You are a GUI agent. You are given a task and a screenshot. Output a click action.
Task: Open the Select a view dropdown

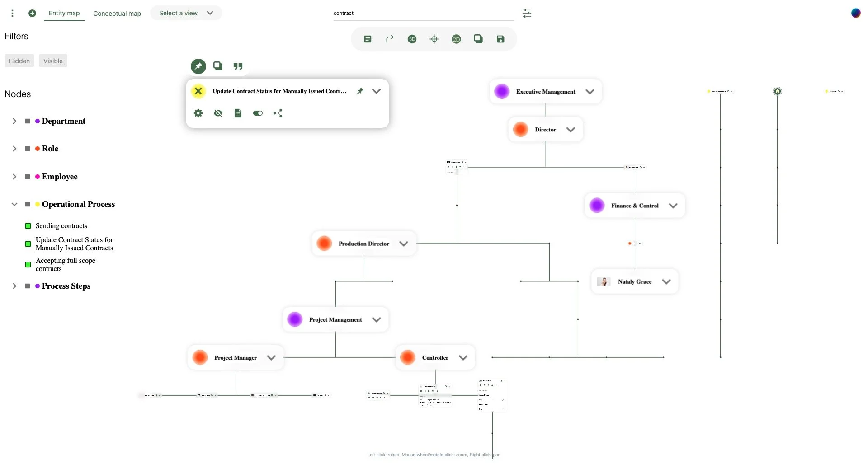185,13
